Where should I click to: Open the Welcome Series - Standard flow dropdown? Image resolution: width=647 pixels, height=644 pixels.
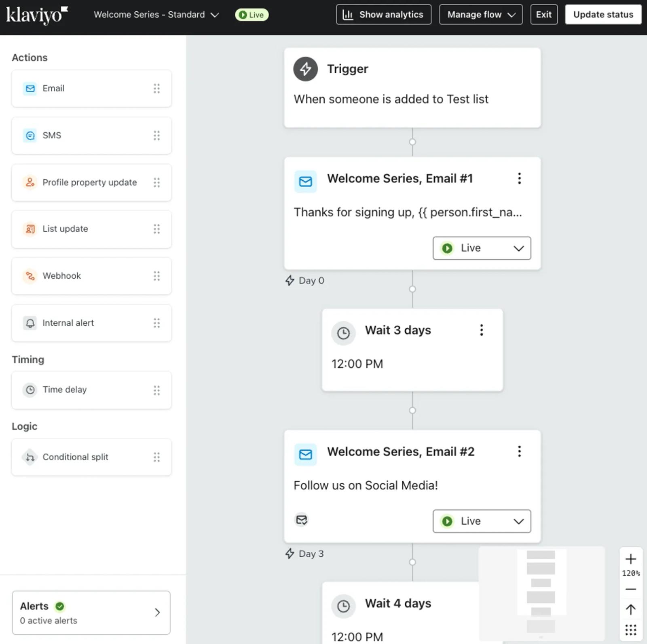coord(156,15)
